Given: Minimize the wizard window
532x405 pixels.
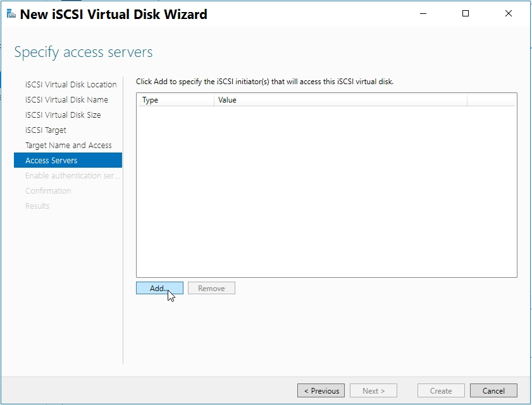Looking at the screenshot, I should pyautogui.click(x=423, y=13).
